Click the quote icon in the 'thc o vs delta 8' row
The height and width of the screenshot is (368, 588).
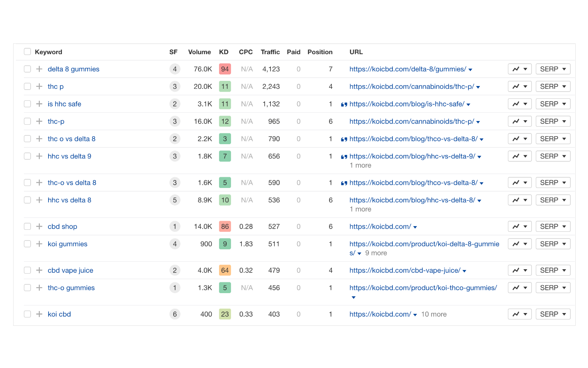pyautogui.click(x=344, y=139)
